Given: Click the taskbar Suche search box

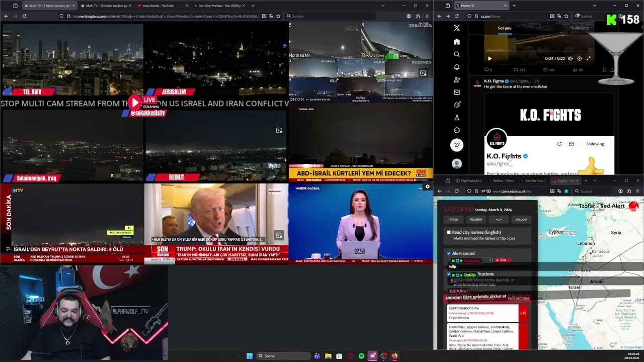Looking at the screenshot, I should coord(283,356).
